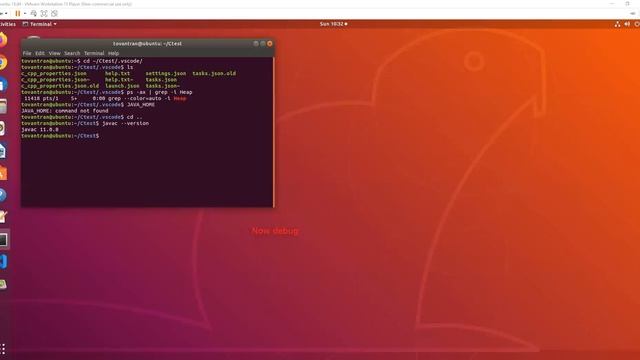Click the 'javac 11.0.8' output line
640x360 pixels.
pyautogui.click(x=40, y=129)
